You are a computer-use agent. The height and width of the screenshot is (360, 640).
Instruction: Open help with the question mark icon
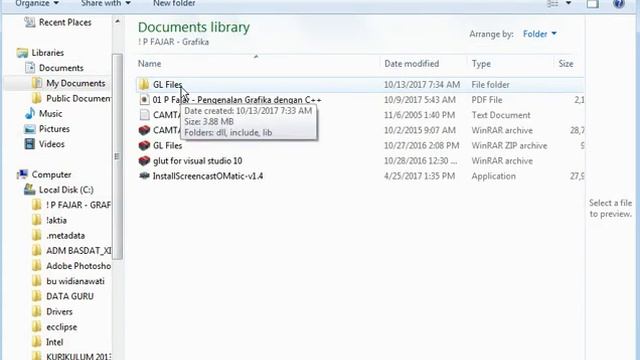619,4
